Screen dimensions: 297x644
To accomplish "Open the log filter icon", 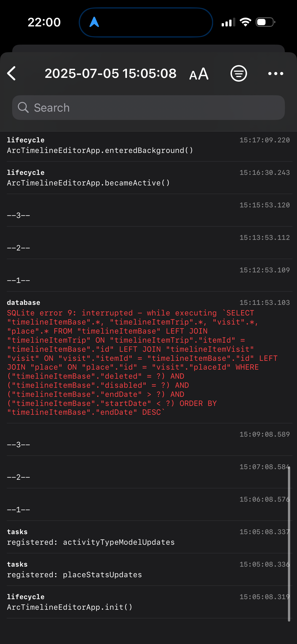I will click(x=239, y=73).
